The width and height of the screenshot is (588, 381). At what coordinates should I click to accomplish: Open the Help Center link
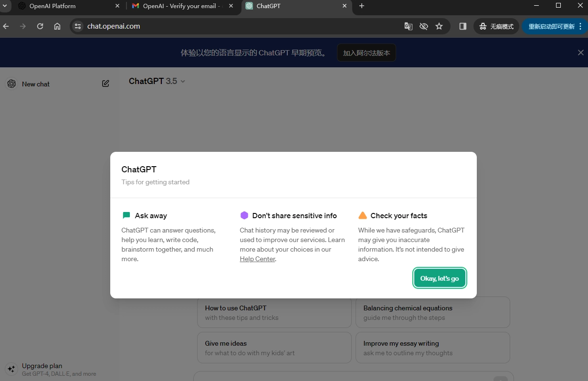(257, 259)
